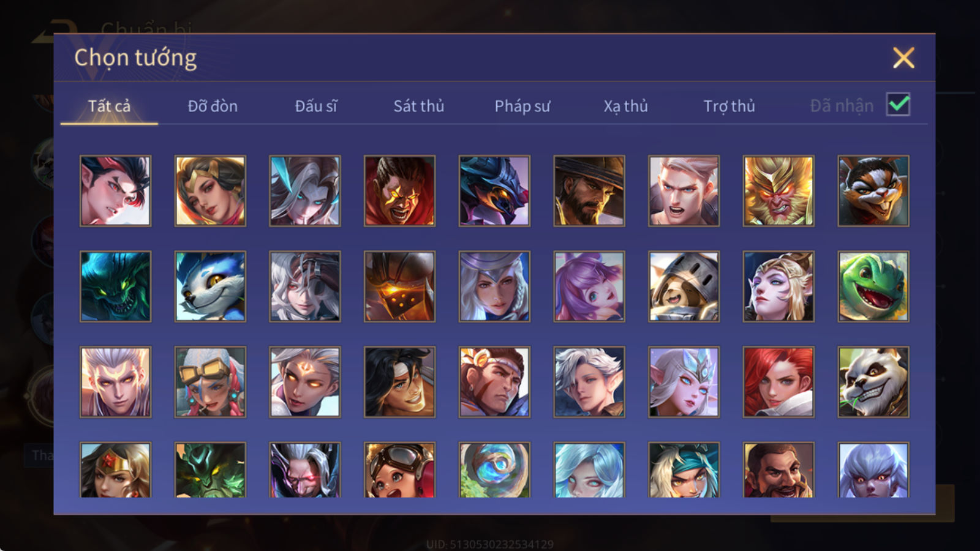Screen dimensions: 980x551
Task: Select the dark green monster hero
Action: 115,287
